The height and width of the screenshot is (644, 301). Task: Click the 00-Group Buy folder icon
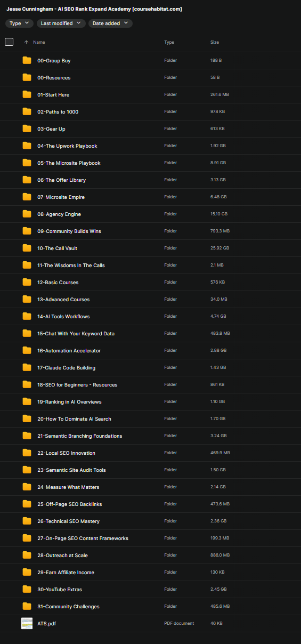pos(27,61)
